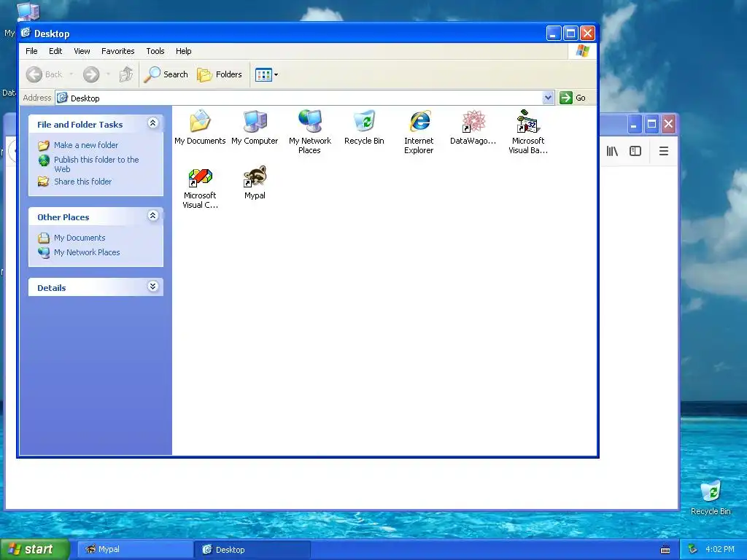Expand the Details panel
747x560 pixels.
click(x=152, y=286)
